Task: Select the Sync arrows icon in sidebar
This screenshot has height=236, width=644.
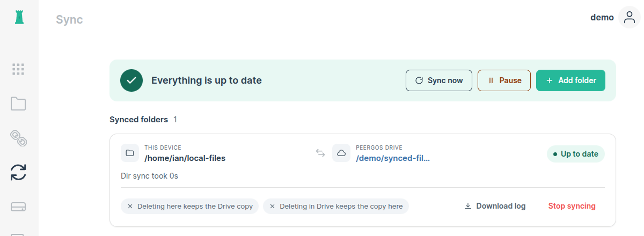Action: click(18, 172)
